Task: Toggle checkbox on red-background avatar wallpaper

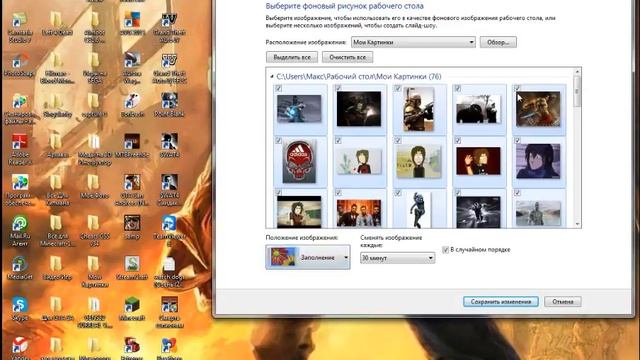Action: [458, 140]
